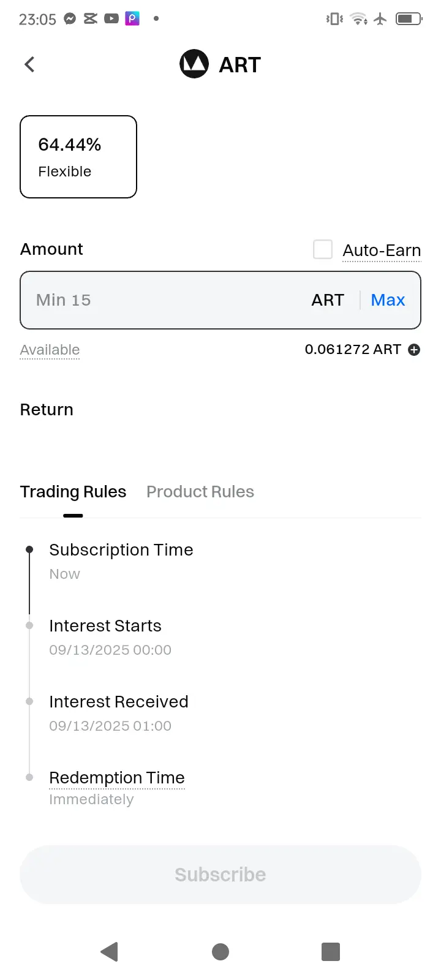Tap the Android back triangle button
The image size is (441, 980).
point(109,952)
